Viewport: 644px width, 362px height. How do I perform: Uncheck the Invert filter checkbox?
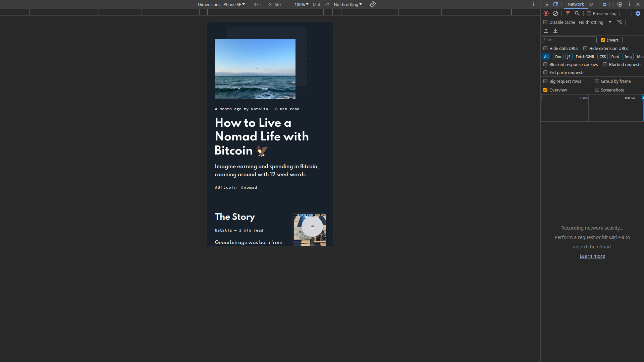coord(603,40)
